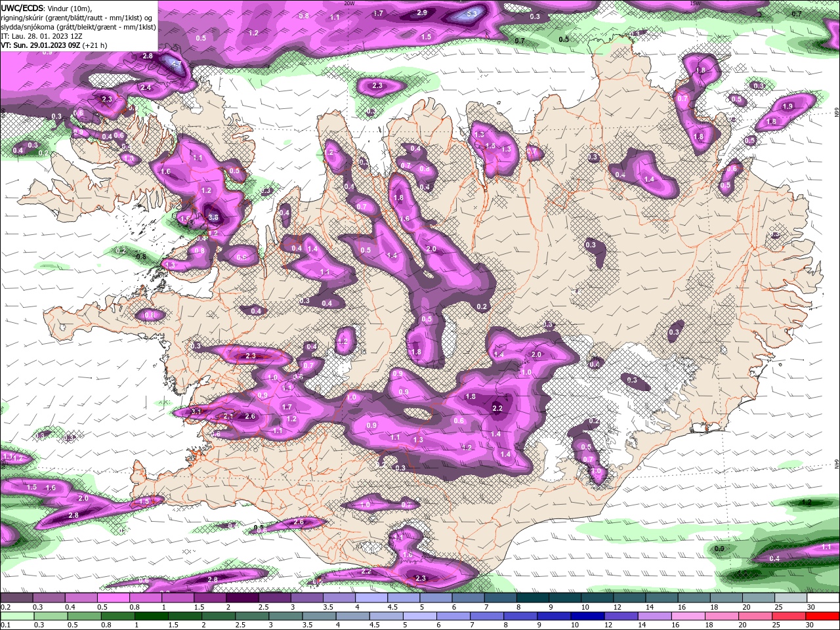
Task: Click the "rigning/skúrir" legend description line
Action: pyautogui.click(x=77, y=17)
